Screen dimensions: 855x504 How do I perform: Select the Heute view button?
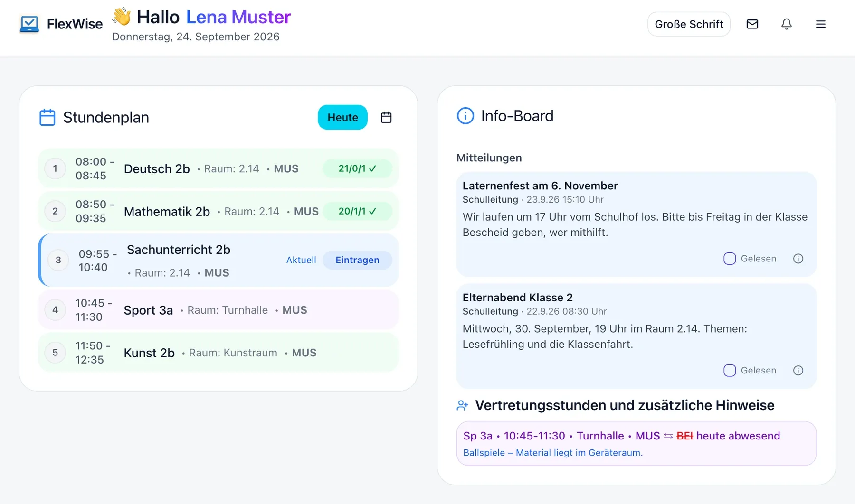pyautogui.click(x=342, y=117)
